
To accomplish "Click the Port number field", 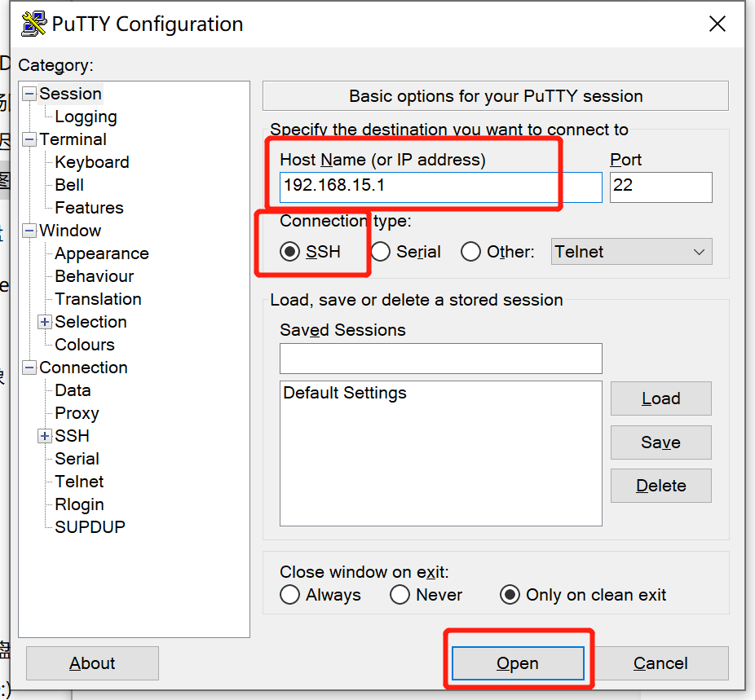I will [x=660, y=187].
